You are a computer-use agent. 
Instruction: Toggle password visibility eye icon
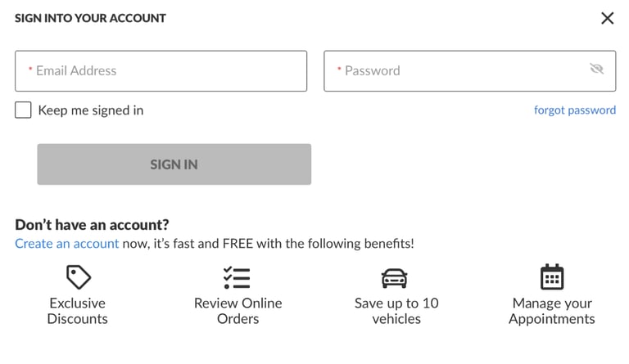[x=597, y=70]
